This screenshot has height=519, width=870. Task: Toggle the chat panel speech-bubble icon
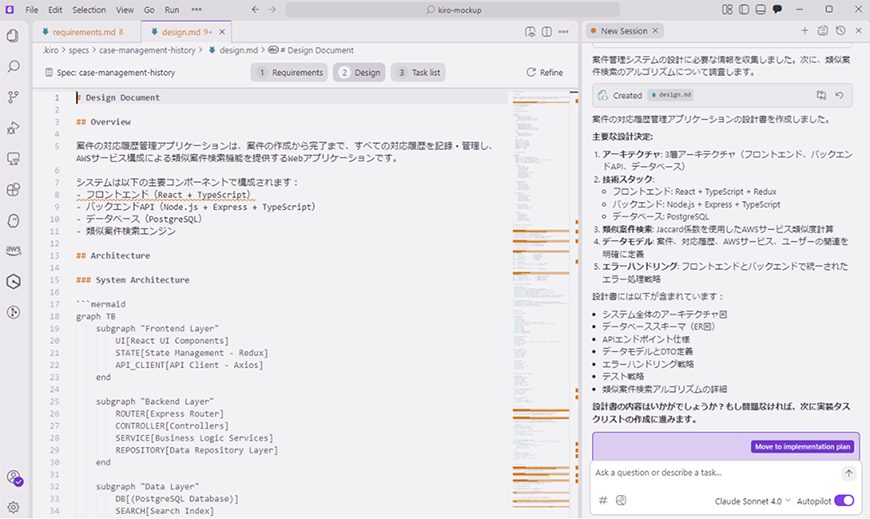(777, 9)
